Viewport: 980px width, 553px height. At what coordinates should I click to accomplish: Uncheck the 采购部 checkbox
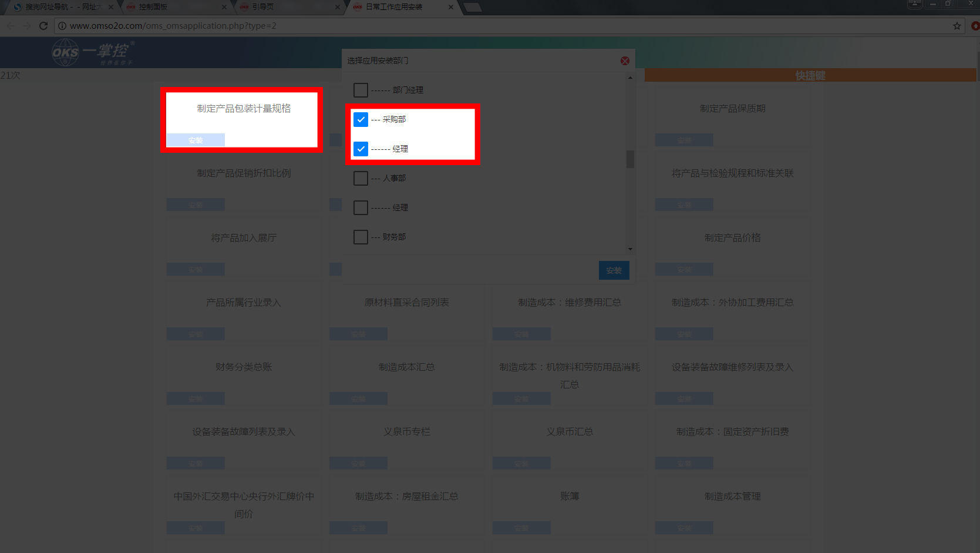click(361, 119)
